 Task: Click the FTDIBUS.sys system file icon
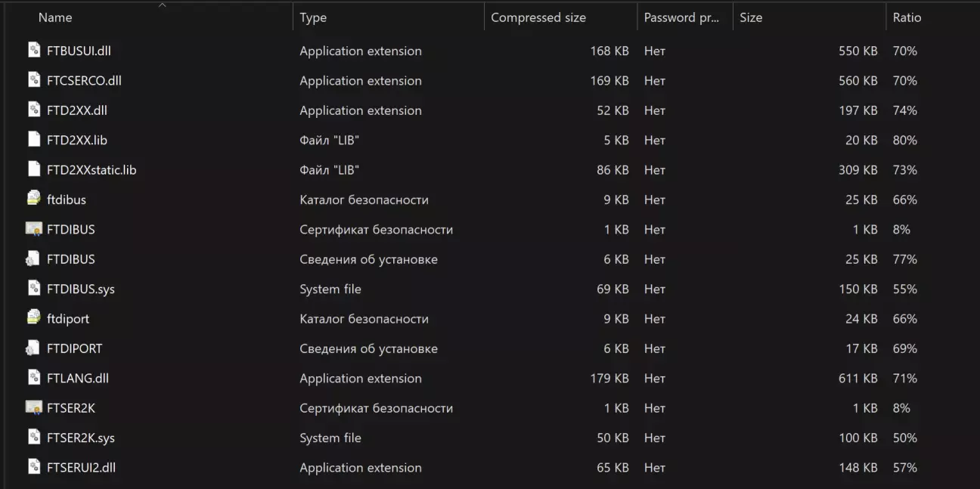tap(33, 289)
